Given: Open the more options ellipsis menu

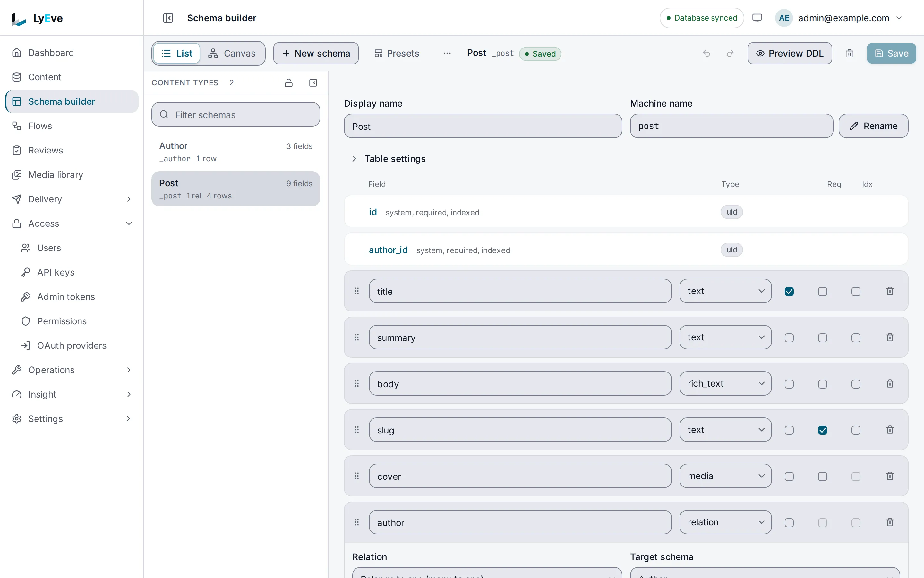Looking at the screenshot, I should (447, 54).
